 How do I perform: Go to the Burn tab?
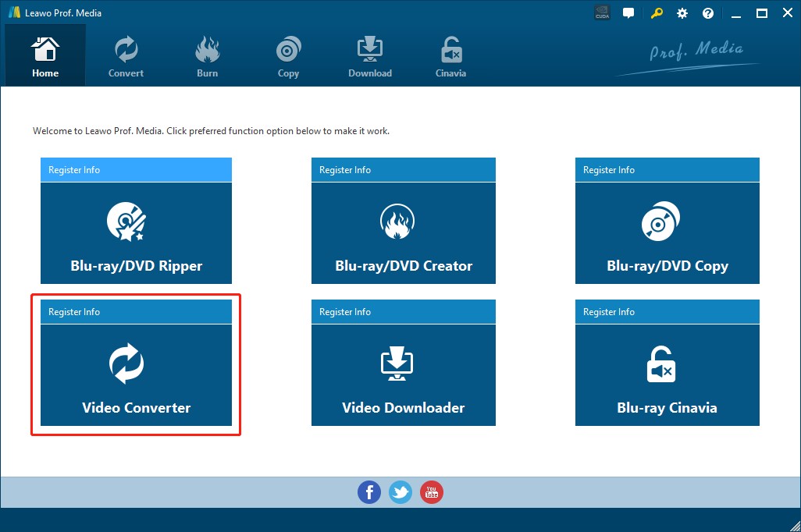click(x=207, y=56)
